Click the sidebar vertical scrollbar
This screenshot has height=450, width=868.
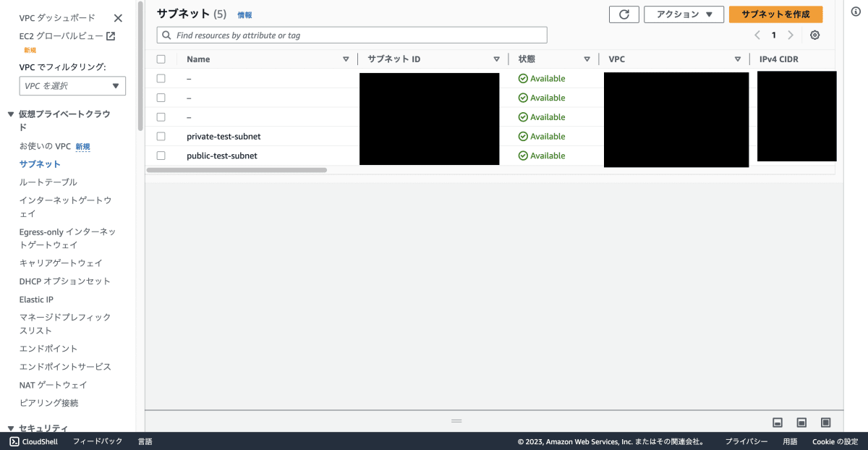pos(140,67)
